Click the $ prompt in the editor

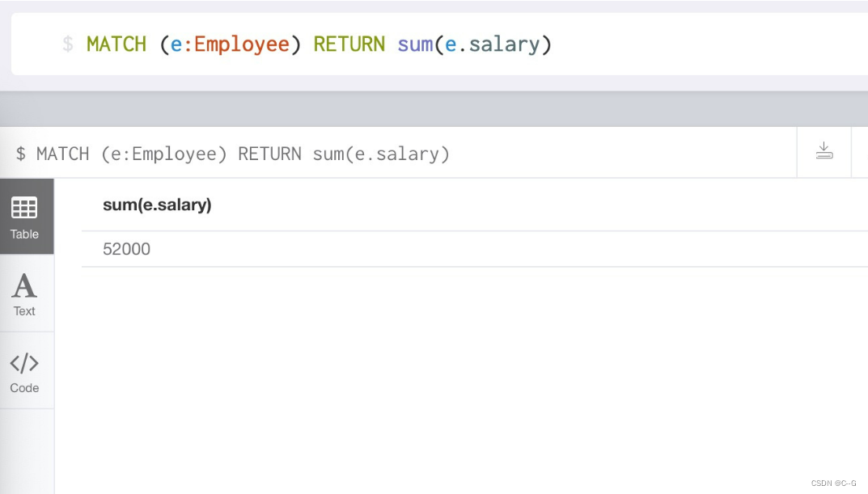click(x=68, y=44)
